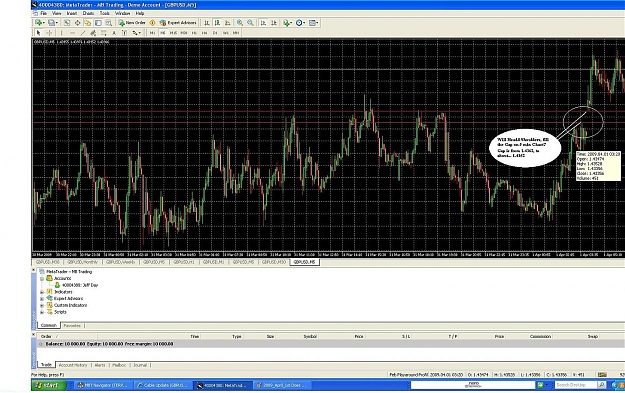Select the horizontal line drawing tool
The image size is (625, 393).
[x=72, y=33]
